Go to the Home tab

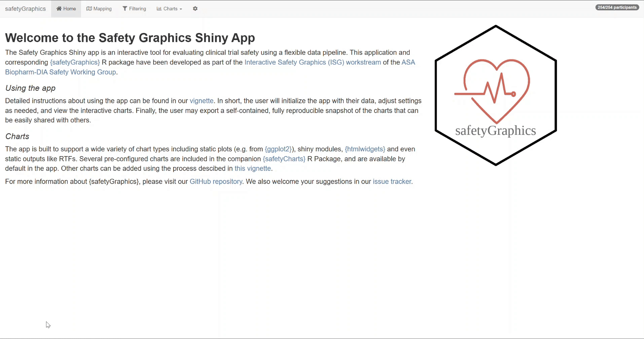tap(66, 9)
